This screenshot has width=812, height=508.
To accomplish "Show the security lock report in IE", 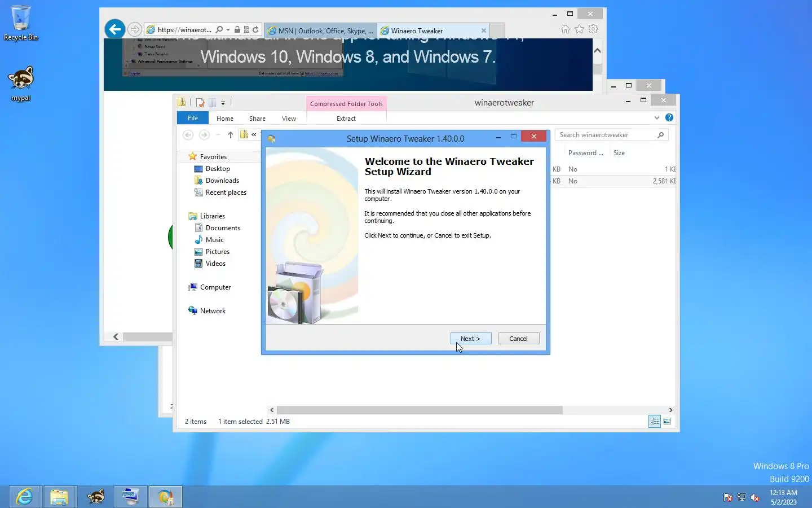I will click(237, 30).
